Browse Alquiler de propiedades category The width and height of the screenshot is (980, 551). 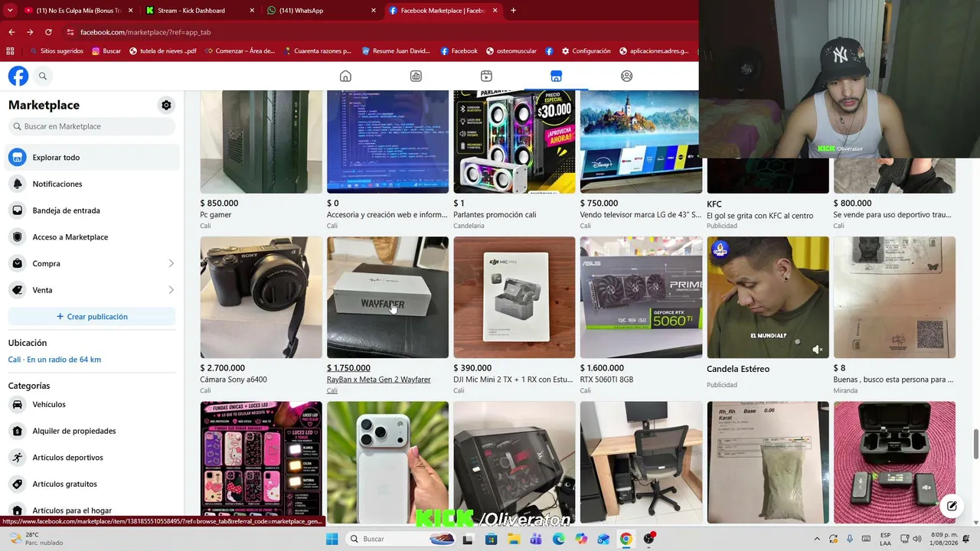(x=93, y=431)
